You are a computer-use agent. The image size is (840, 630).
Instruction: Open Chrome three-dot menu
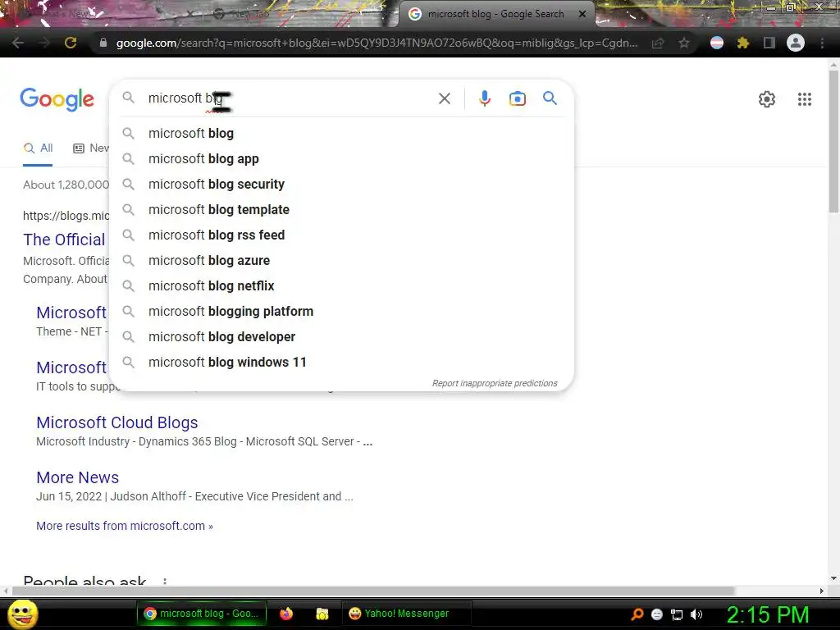pyautogui.click(x=822, y=43)
